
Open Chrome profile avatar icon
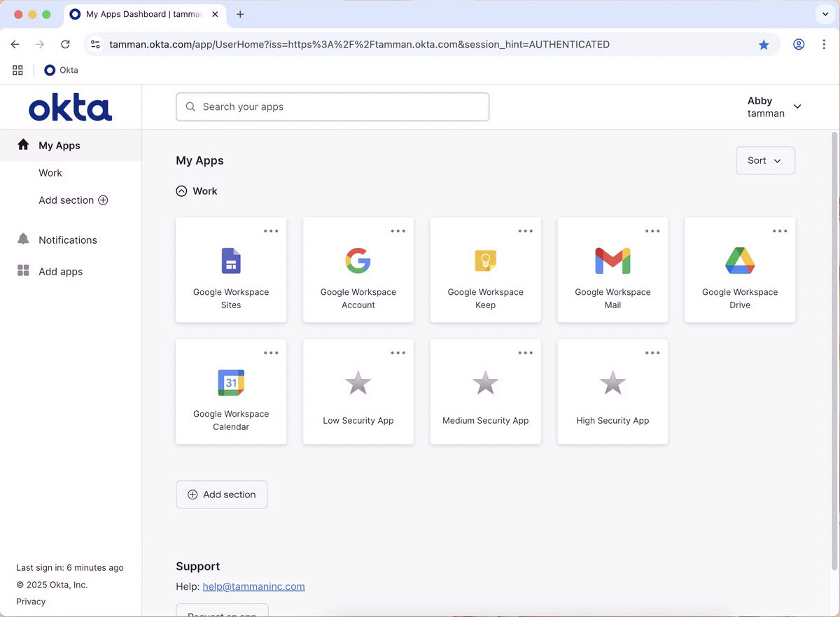799,44
